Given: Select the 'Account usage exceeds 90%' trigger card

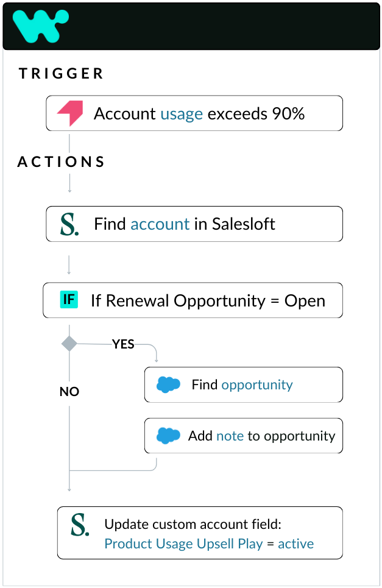Looking at the screenshot, I should [x=194, y=113].
